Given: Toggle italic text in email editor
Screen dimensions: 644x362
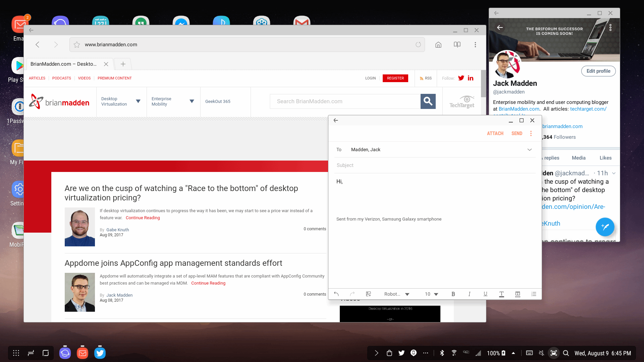Looking at the screenshot, I should (469, 294).
